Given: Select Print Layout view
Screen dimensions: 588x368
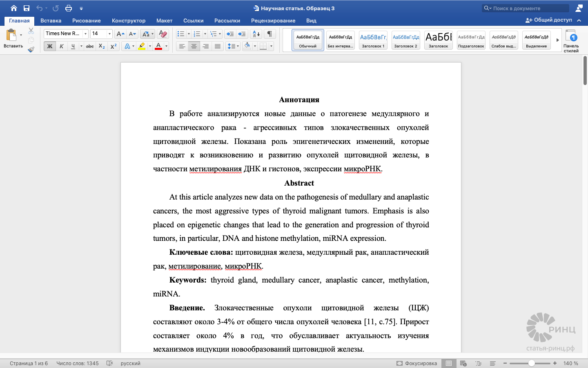Looking at the screenshot, I should [449, 363].
